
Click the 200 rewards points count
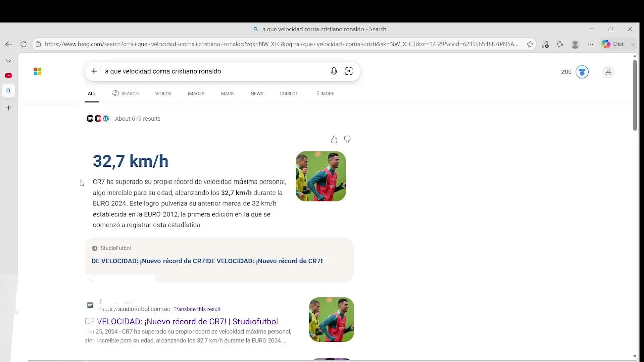(x=566, y=72)
